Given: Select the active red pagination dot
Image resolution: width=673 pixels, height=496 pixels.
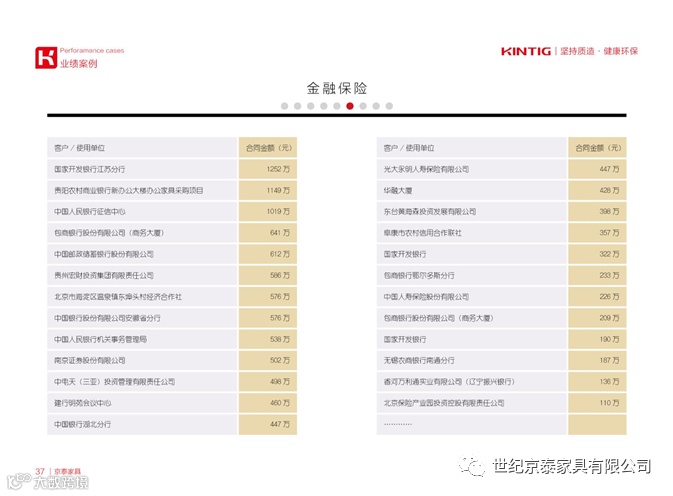Looking at the screenshot, I should click(x=350, y=106).
